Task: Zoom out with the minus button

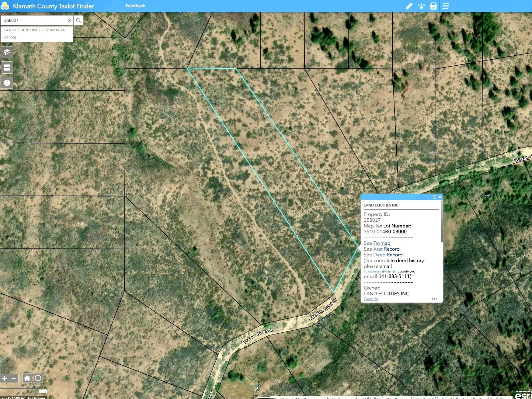Action: pos(13,378)
